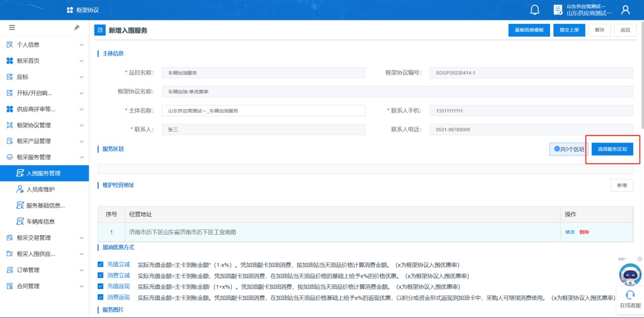Expand the 应标 menu chevron
Image resolution: width=644 pixels, height=318 pixels.
tap(81, 77)
